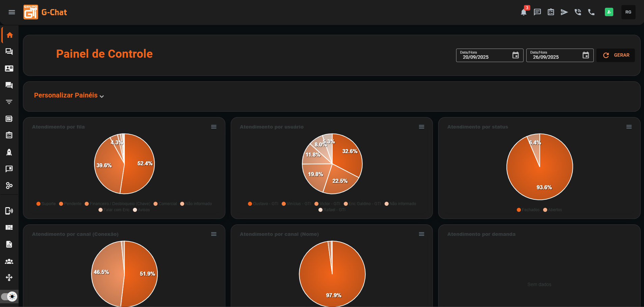Open the clipboard tasks icon in header

pyautogui.click(x=551, y=12)
